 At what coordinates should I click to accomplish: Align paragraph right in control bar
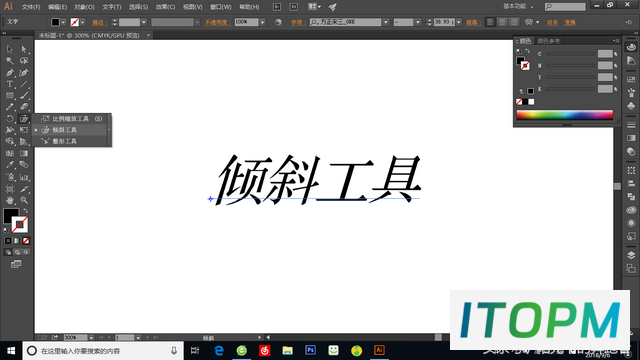pyautogui.click(x=514, y=22)
